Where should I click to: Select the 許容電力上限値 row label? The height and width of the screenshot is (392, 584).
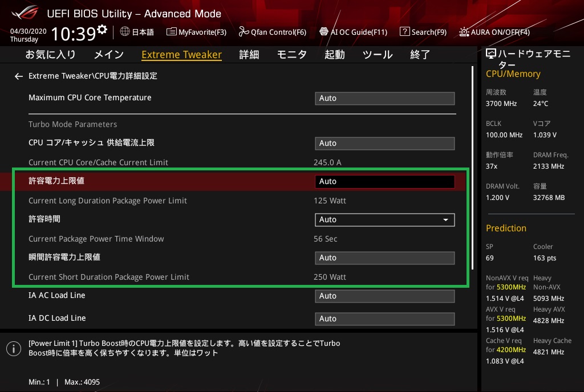click(56, 181)
